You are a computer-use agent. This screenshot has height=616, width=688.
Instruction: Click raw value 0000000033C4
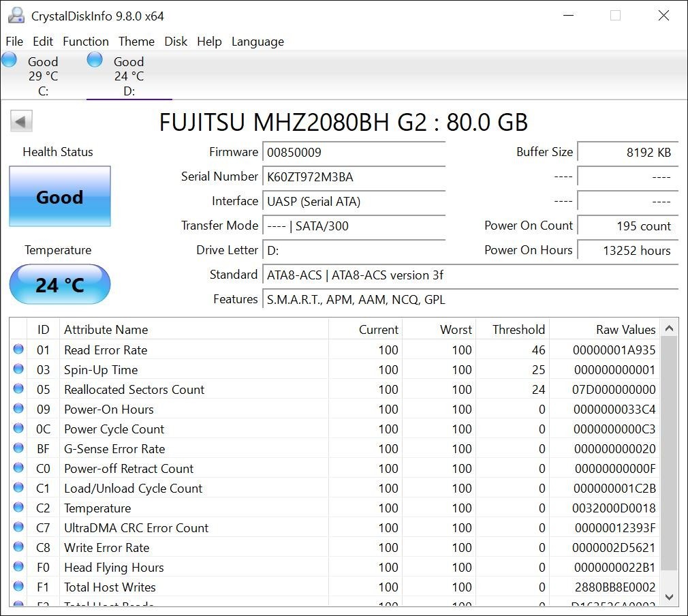pyautogui.click(x=614, y=410)
